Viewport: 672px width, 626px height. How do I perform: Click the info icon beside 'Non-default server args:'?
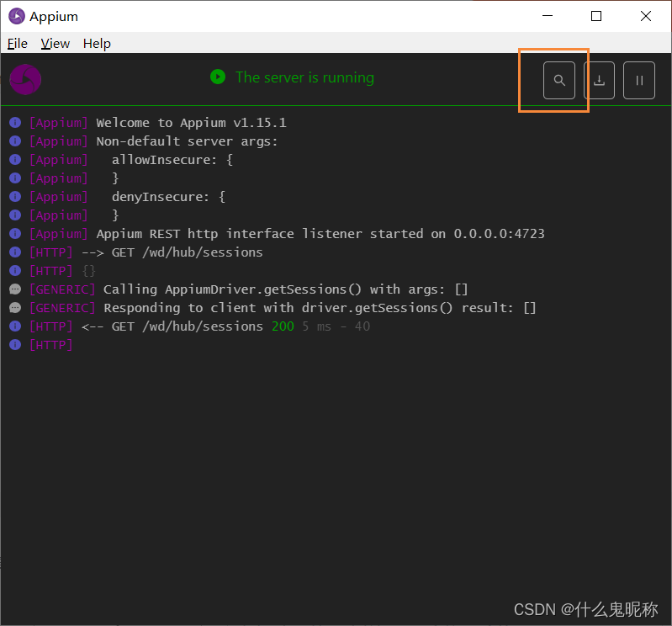(x=15, y=141)
